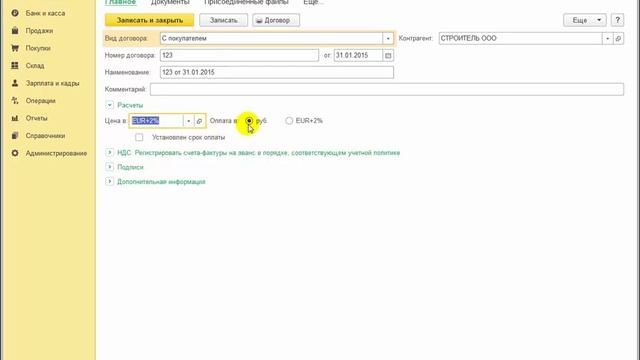The height and width of the screenshot is (360, 640).
Task: Open the Операции sidebar section
Action: coord(40,101)
